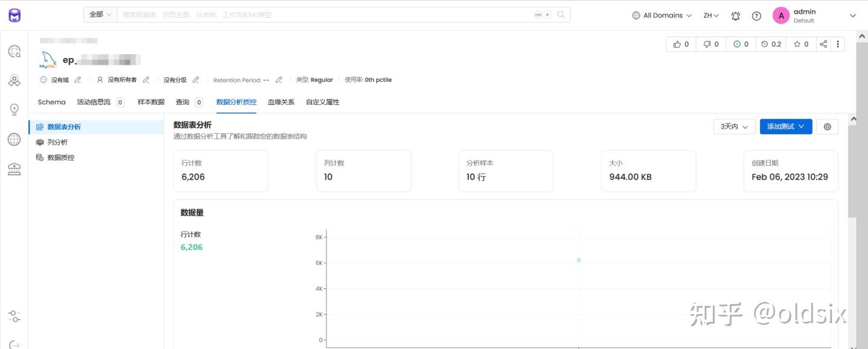Click the Insights lightbulb sidebar icon
868x349 pixels.
14,109
